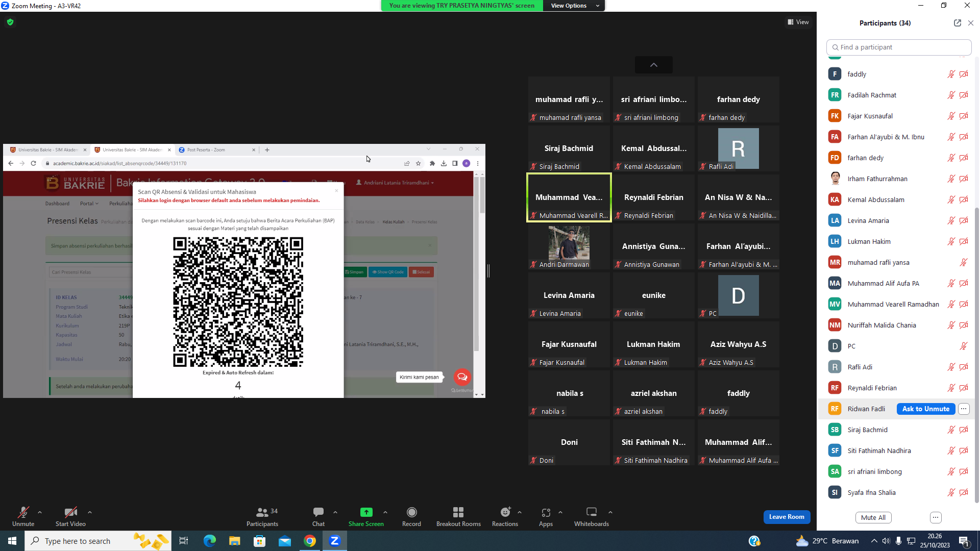This screenshot has height=551, width=980.
Task: Click the green Simpan button
Action: coord(354,272)
